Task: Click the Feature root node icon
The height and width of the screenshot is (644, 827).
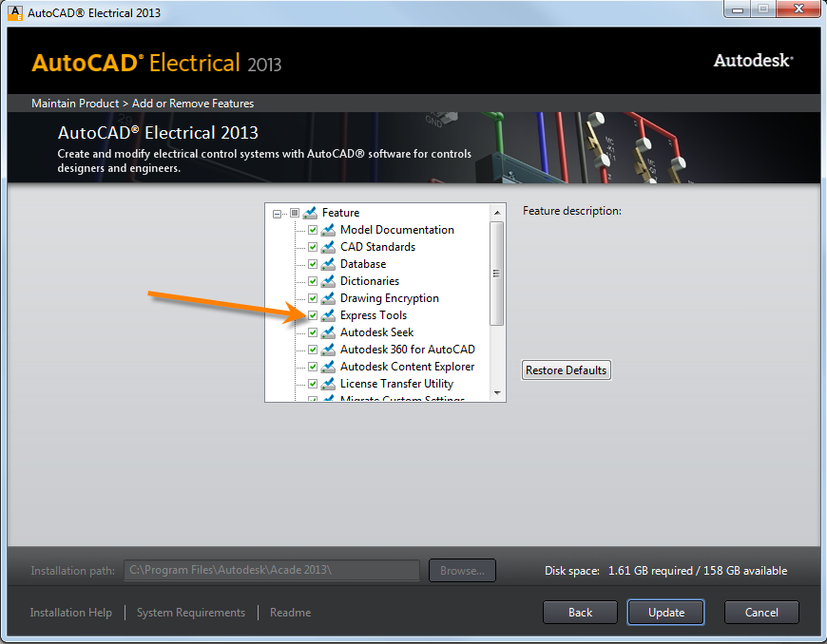Action: 310,213
